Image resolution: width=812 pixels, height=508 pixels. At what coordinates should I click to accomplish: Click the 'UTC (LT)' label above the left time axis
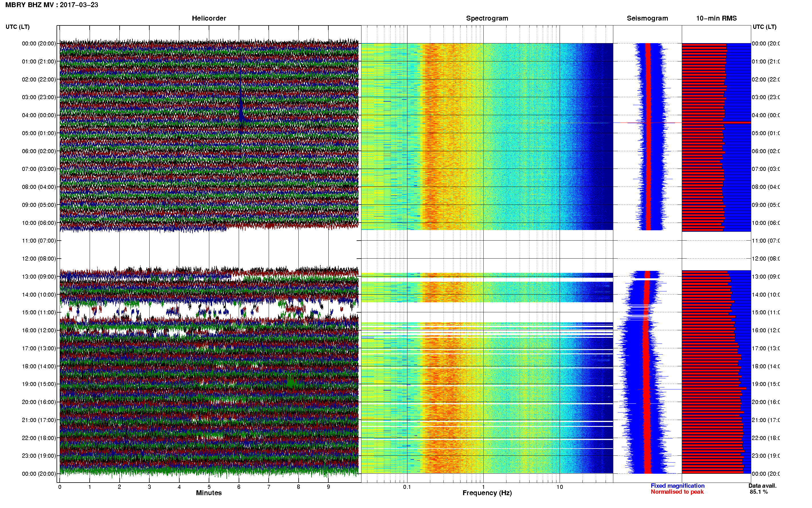pyautogui.click(x=17, y=27)
